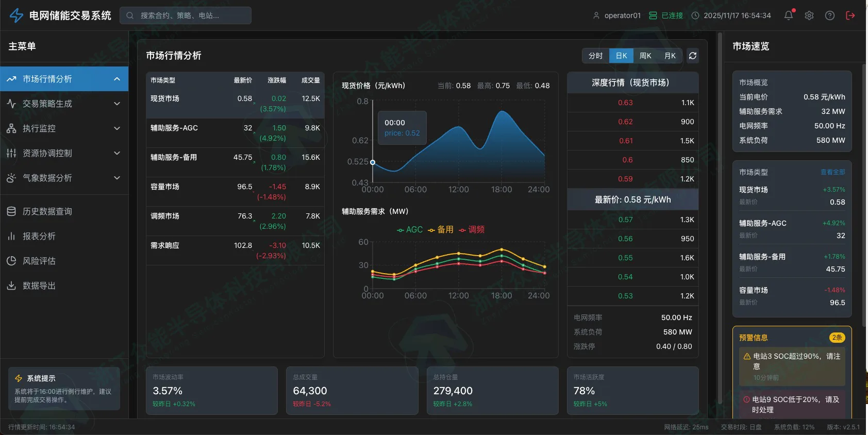Open 风险评估 in the sidebar
Screen dimensions: 868x435
(x=39, y=261)
